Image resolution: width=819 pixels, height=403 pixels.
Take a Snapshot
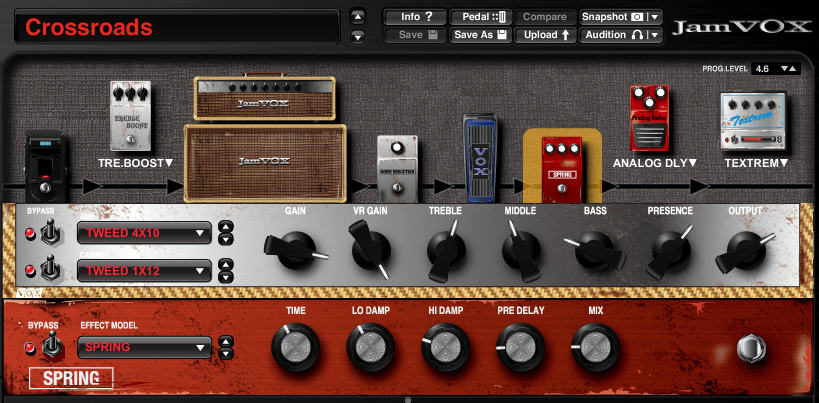(x=613, y=17)
